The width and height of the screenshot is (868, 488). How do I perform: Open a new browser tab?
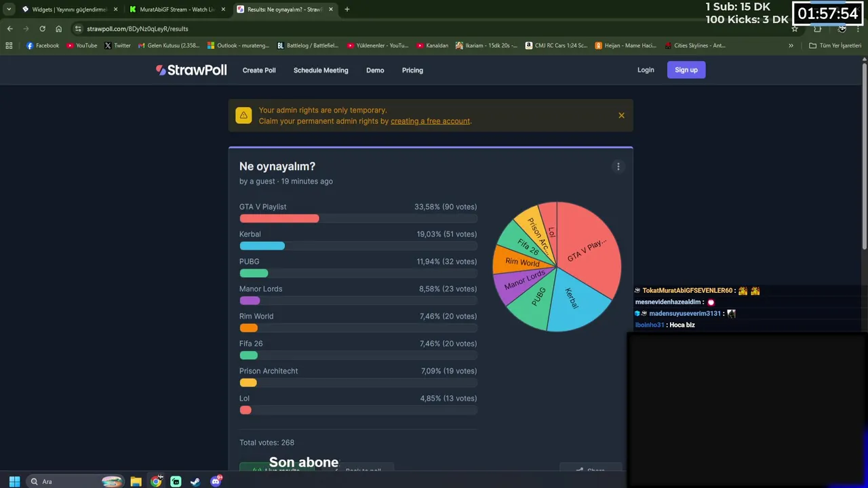(x=347, y=9)
